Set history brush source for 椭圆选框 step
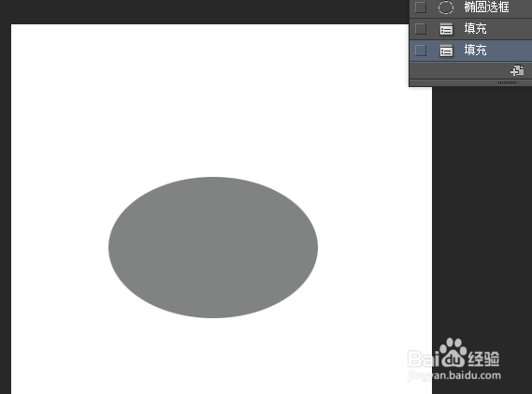The image size is (532, 394). pyautogui.click(x=421, y=7)
